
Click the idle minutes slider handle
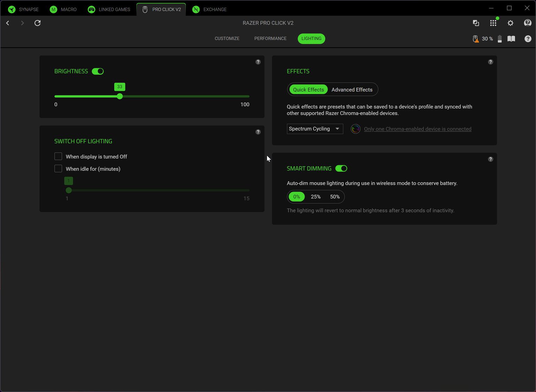[69, 190]
